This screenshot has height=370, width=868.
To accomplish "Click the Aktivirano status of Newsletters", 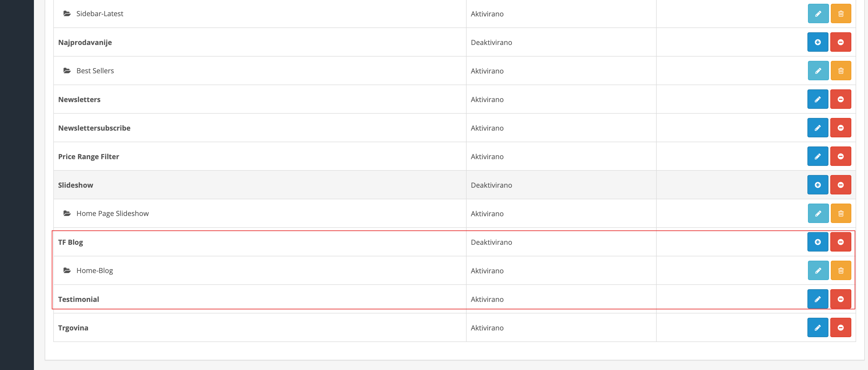I will 487,99.
